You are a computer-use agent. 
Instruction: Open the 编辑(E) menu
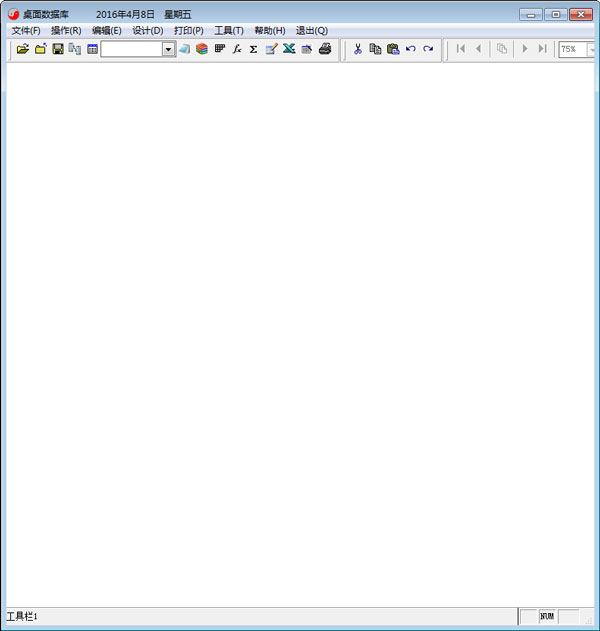pyautogui.click(x=107, y=31)
